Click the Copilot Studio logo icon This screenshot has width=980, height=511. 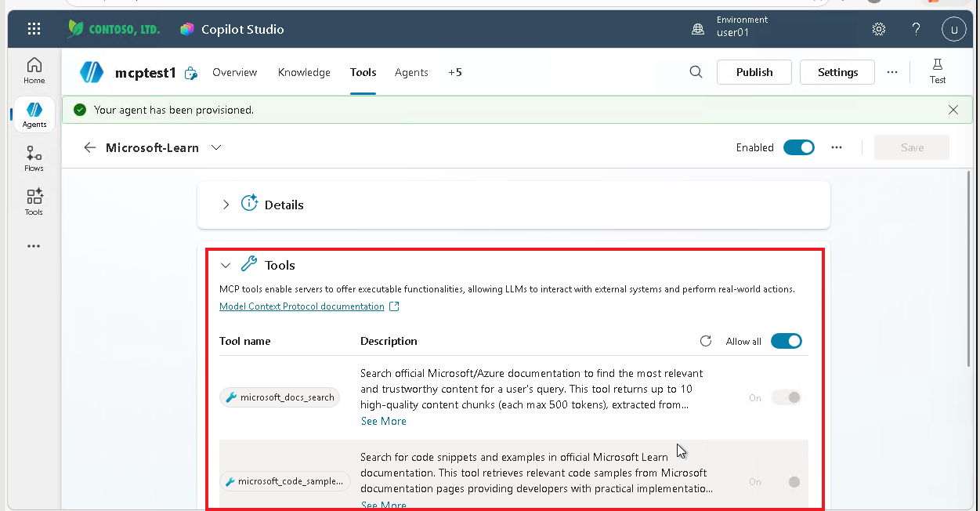tap(186, 29)
